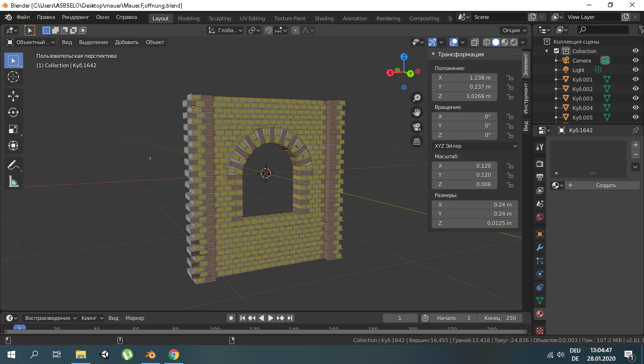Uncheck the Collection checkbox in outliner
Viewport: 644px width, 364px height.
(556, 51)
